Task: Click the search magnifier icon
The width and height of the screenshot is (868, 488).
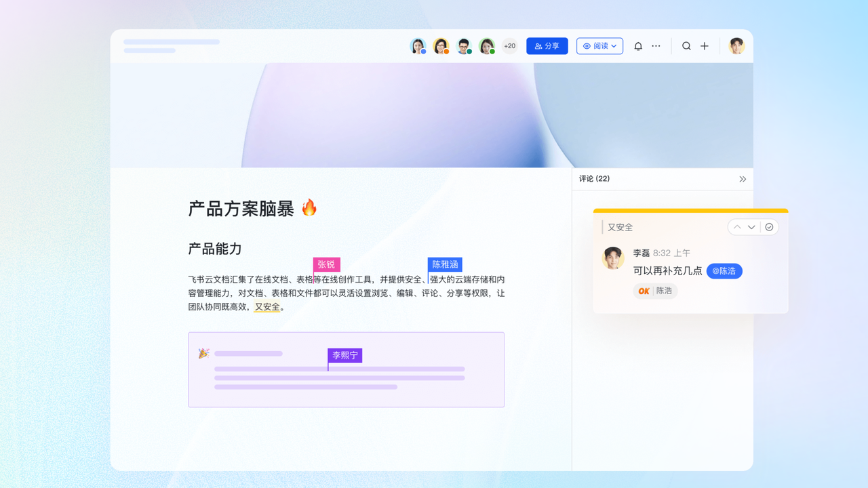Action: click(686, 46)
